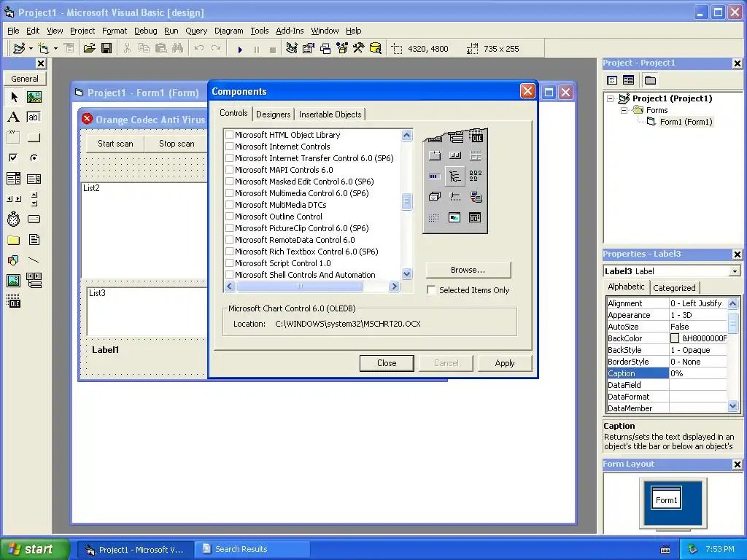
Task: Select the CheckBox tool in toolbox
Action: pyautogui.click(x=14, y=157)
